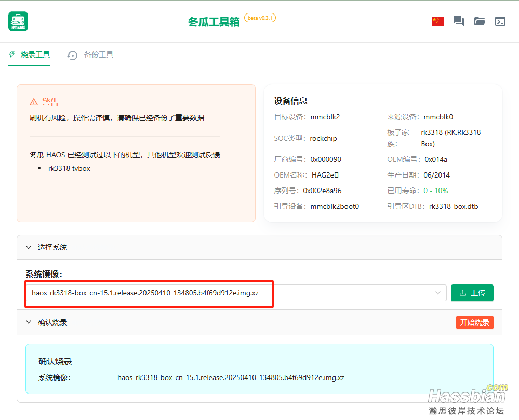The image size is (519, 420).
Task: Click the DTB value rk3318-box.dtb
Action: pos(454,206)
